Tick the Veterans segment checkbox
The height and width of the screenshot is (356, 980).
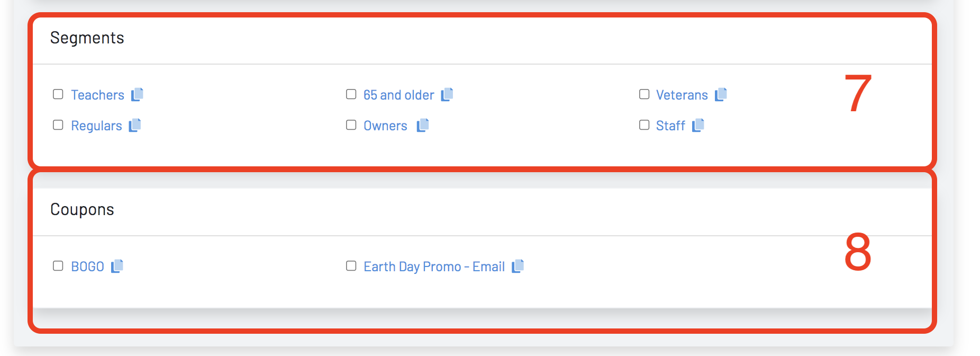pos(644,94)
